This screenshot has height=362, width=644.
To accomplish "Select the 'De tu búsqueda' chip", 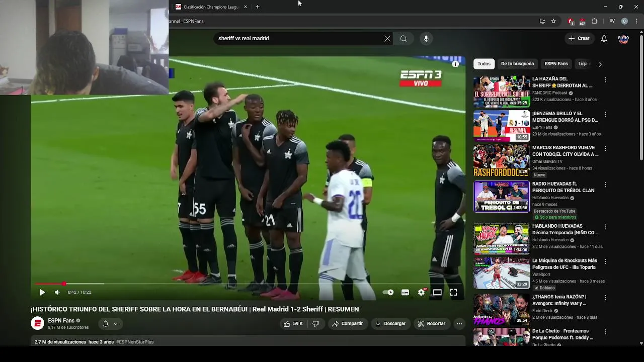I will 517,64.
